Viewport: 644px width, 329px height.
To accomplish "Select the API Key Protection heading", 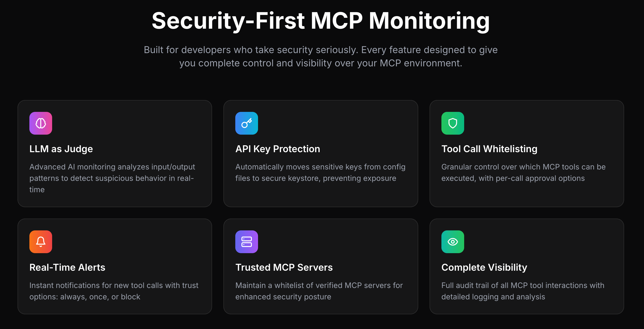I will 277,149.
